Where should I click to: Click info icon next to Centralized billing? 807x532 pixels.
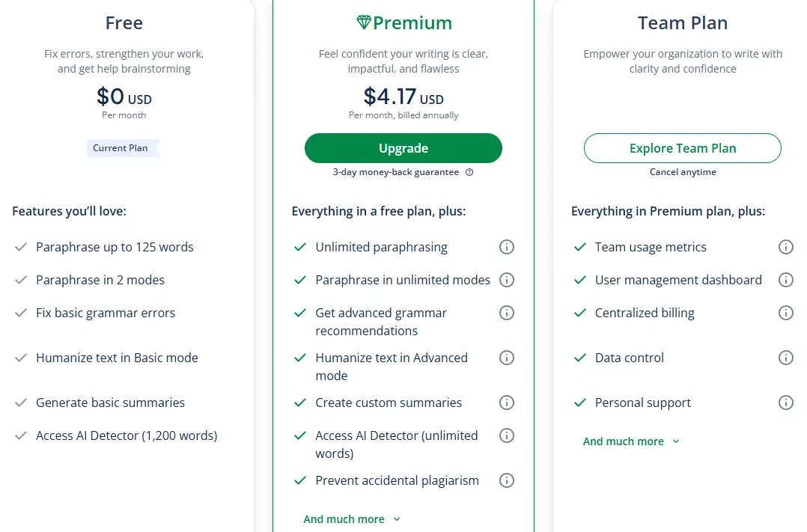pyautogui.click(x=785, y=313)
